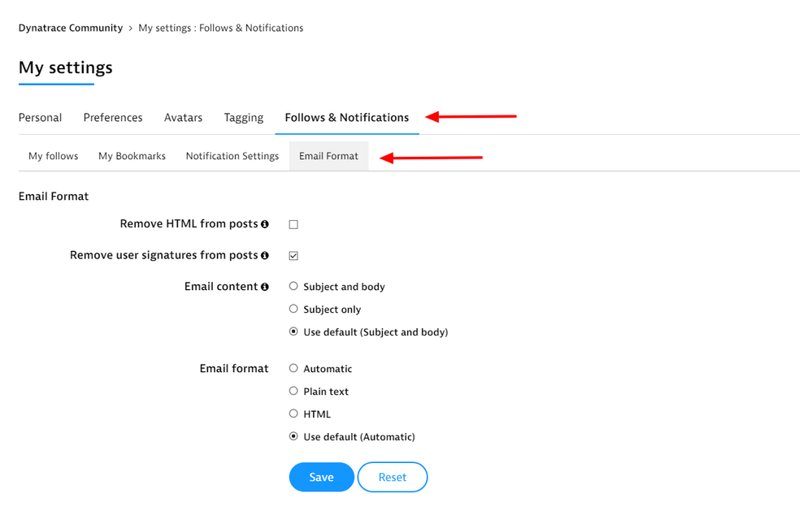Choose Plain text email format
The image size is (812, 511).
point(293,392)
